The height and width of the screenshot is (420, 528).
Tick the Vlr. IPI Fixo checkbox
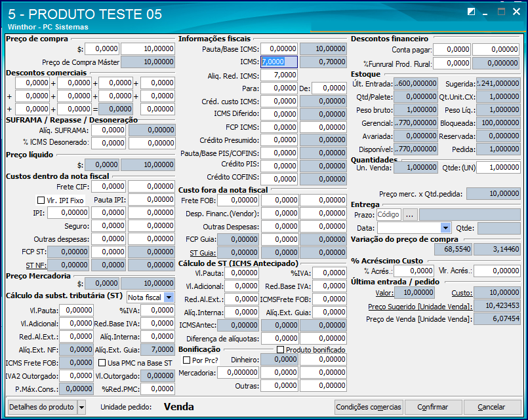(x=41, y=200)
